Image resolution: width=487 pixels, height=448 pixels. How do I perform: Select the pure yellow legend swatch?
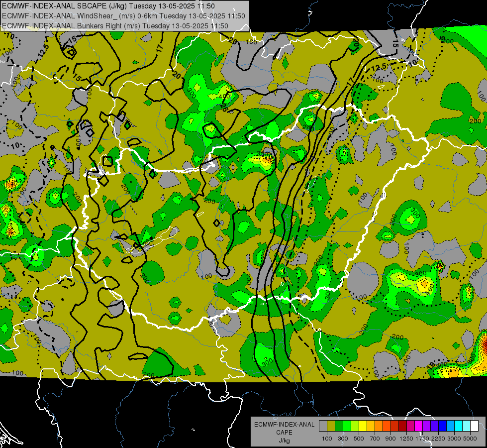[363, 426]
